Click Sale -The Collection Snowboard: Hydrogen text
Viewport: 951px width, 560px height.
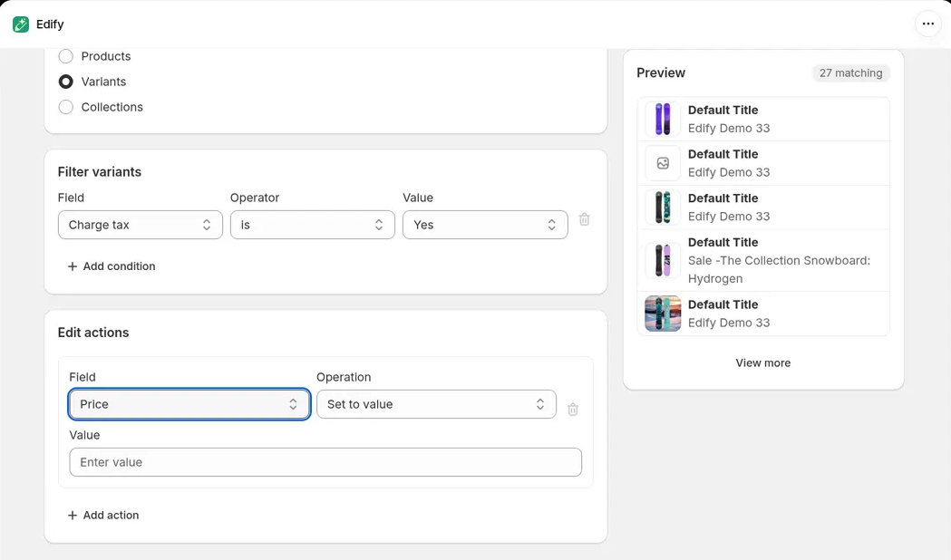point(779,270)
